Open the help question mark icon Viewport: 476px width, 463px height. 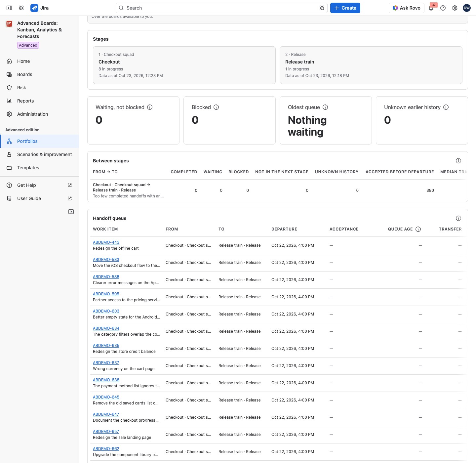(x=443, y=8)
